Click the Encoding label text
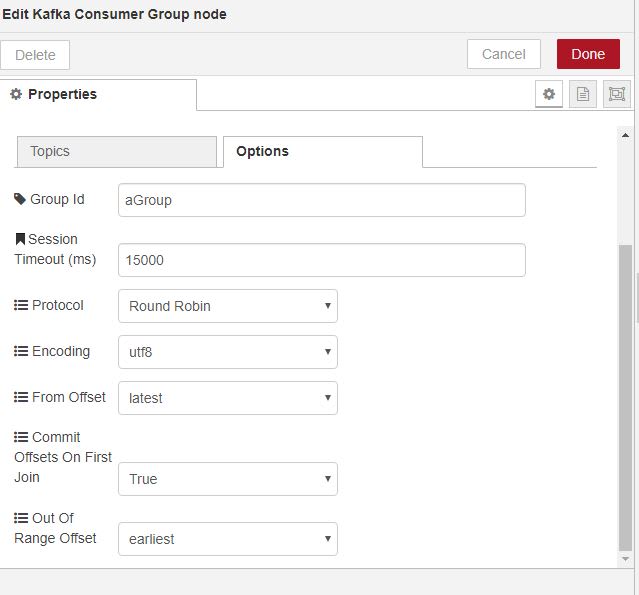The width and height of the screenshot is (639, 595). coord(61,351)
